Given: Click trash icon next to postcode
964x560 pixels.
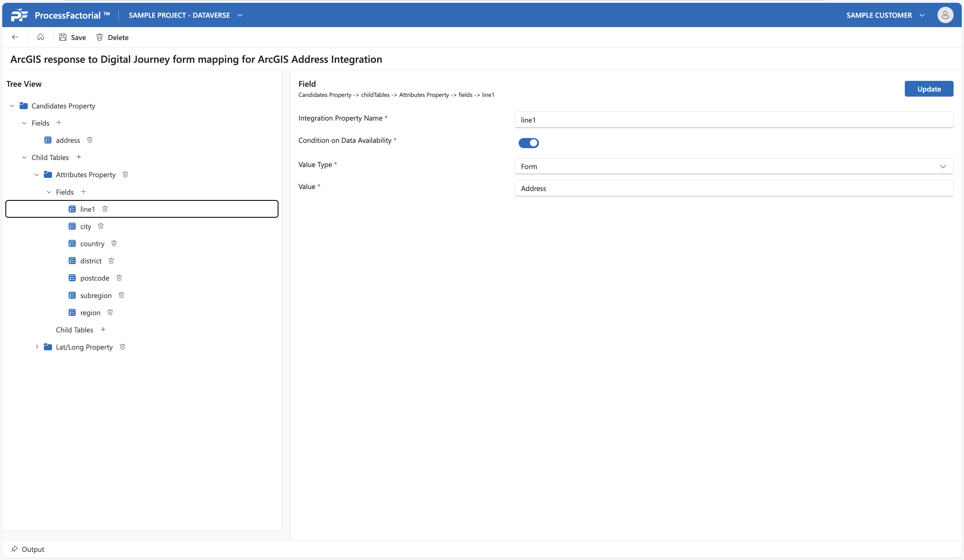Looking at the screenshot, I should coord(119,278).
